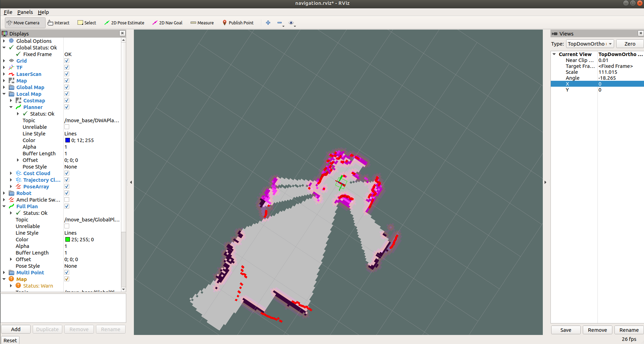Viewport: 644px width, 344px height.
Task: Close the Views panel
Action: point(641,33)
